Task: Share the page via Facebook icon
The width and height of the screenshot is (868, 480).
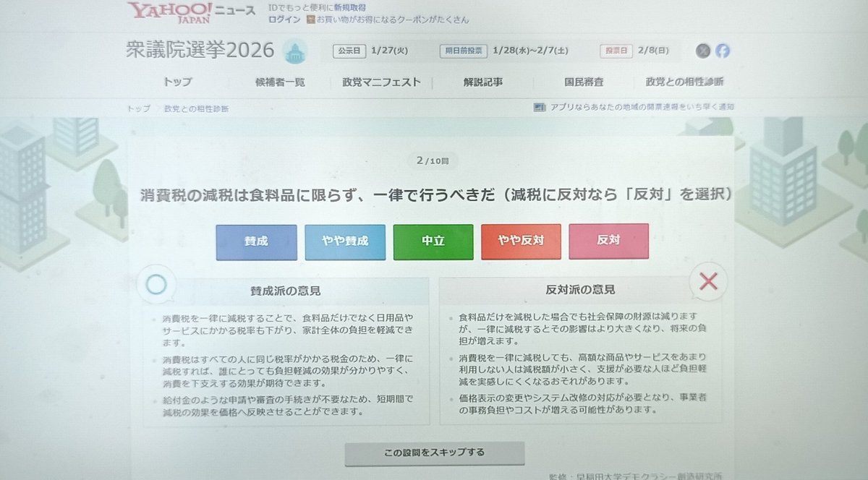Action: [723, 51]
